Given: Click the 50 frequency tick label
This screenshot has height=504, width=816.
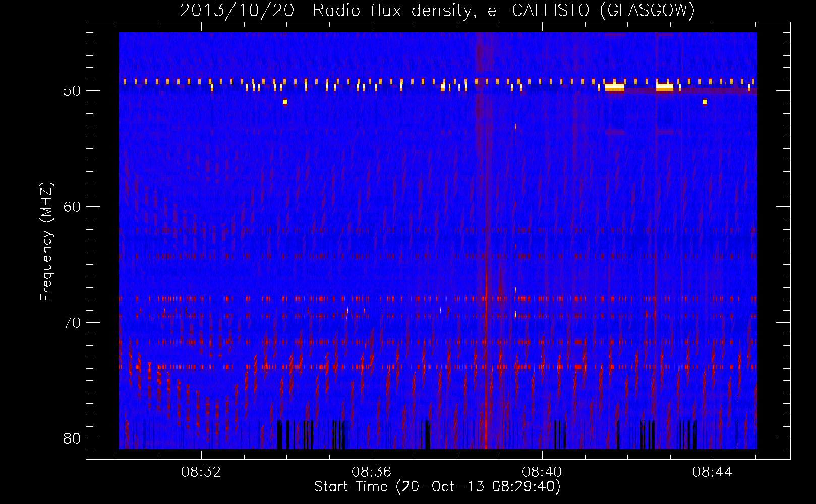Looking at the screenshot, I should coord(73,91).
